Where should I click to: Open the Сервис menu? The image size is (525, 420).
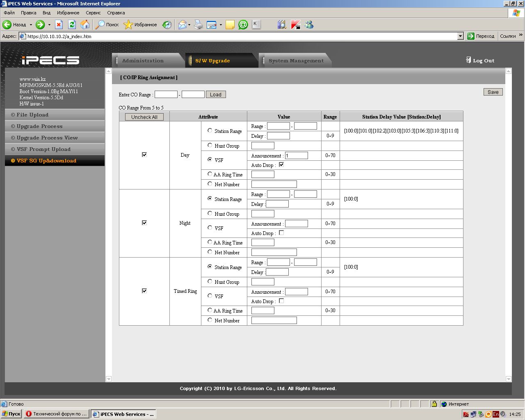93,13
